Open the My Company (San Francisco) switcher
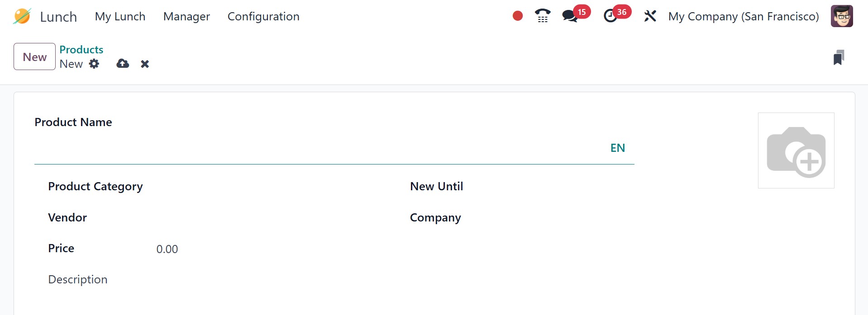This screenshot has width=868, height=315. click(743, 17)
